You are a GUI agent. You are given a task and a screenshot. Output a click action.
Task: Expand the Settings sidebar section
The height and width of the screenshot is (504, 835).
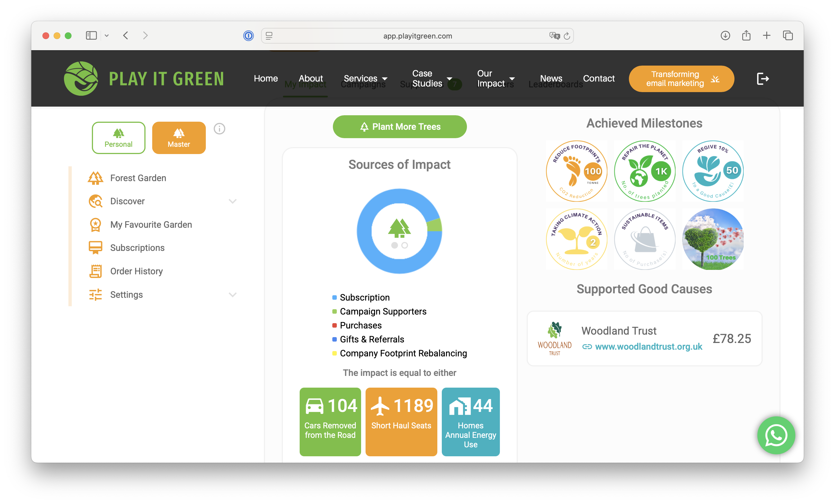coord(232,295)
